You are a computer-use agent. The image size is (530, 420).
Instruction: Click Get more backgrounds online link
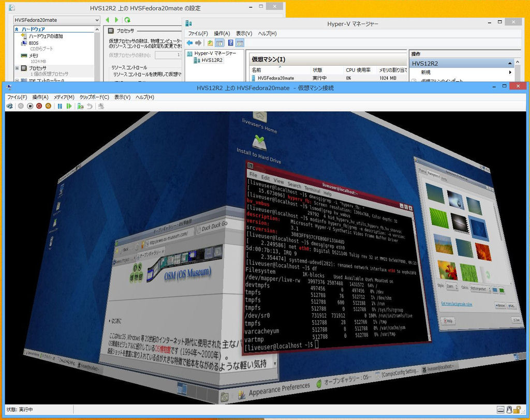[x=457, y=304]
